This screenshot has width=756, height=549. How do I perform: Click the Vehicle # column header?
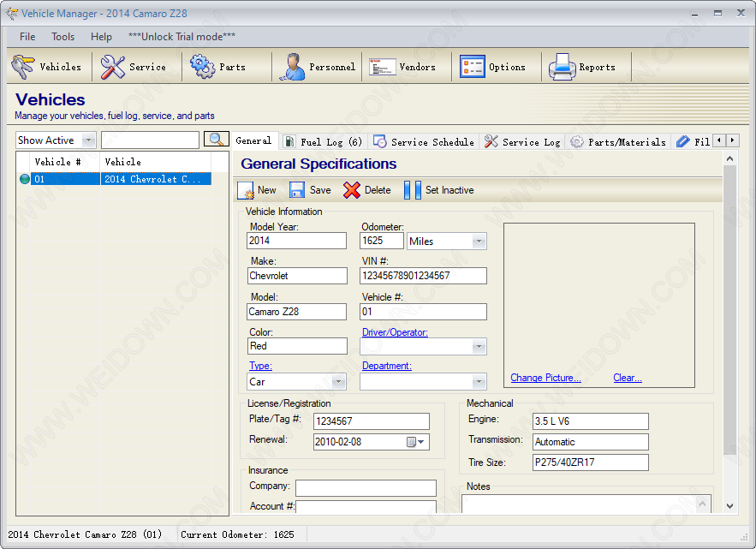[x=65, y=162]
